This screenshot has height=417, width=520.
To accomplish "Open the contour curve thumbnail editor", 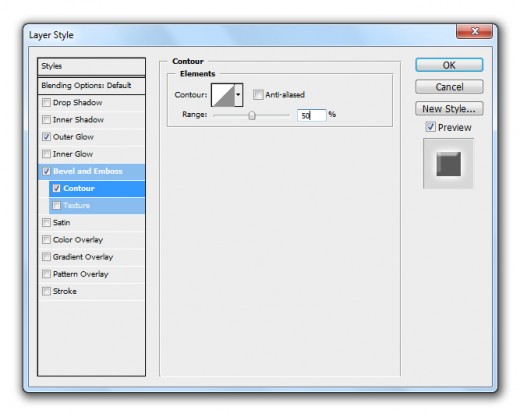I will [x=223, y=95].
